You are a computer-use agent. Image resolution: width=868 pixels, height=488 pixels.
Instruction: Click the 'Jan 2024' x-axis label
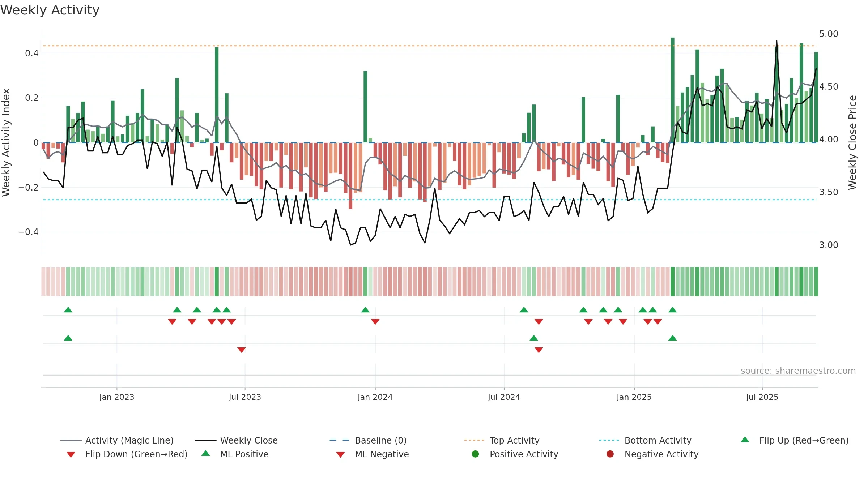pyautogui.click(x=375, y=397)
